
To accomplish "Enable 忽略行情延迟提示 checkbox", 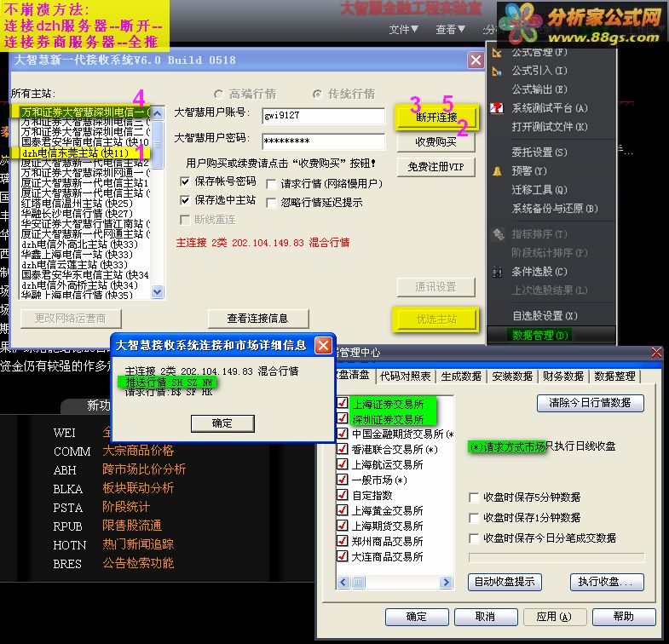I will 271,203.
